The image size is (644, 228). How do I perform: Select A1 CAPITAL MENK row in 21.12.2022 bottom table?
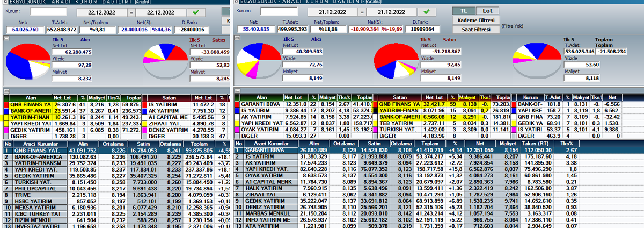tap(438, 183)
